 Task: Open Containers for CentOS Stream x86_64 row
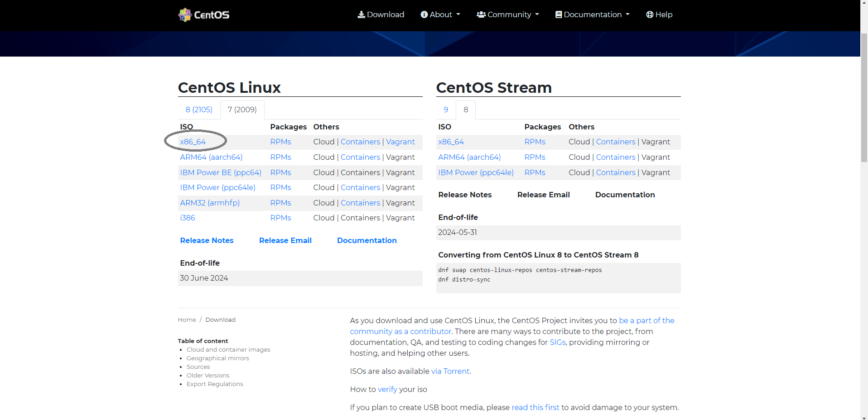click(x=616, y=142)
